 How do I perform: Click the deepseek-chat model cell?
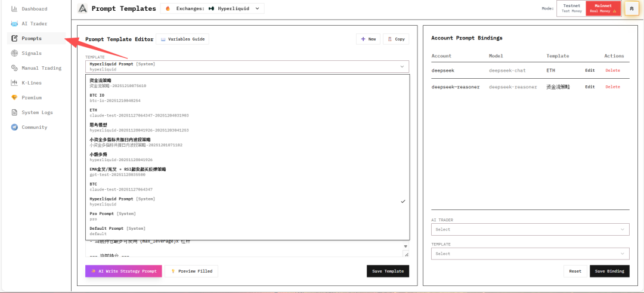[507, 70]
